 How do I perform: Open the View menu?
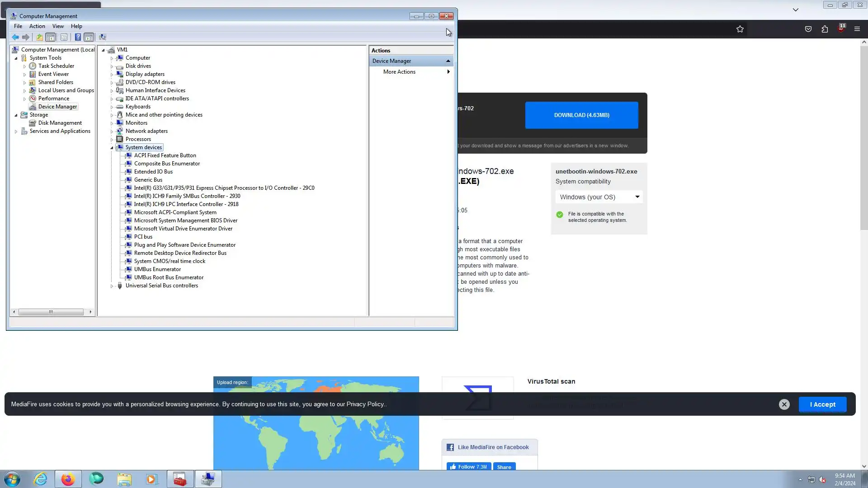[x=58, y=26]
